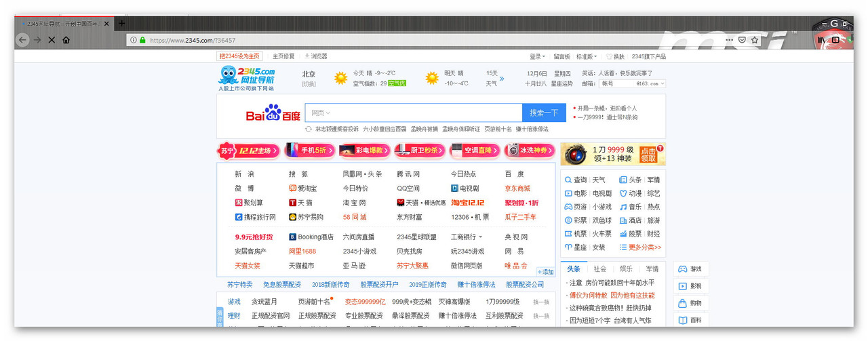Click the Baidu logo
868x341 pixels.
(273, 113)
